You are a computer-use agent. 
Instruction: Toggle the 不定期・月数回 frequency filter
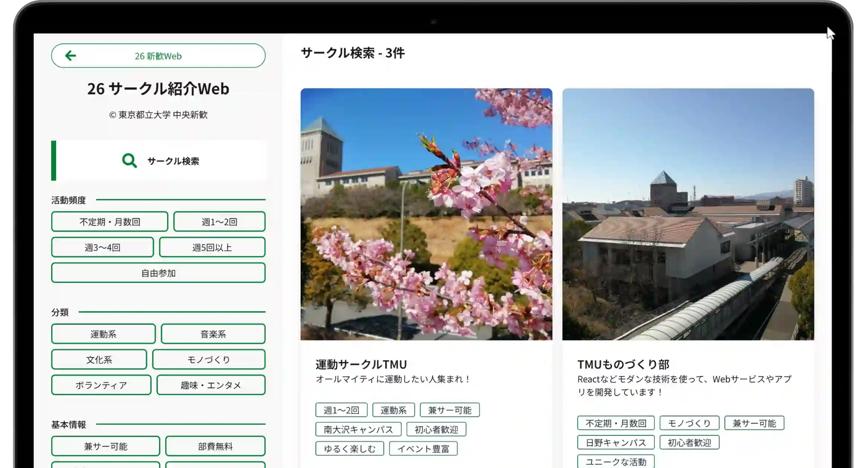click(x=110, y=222)
